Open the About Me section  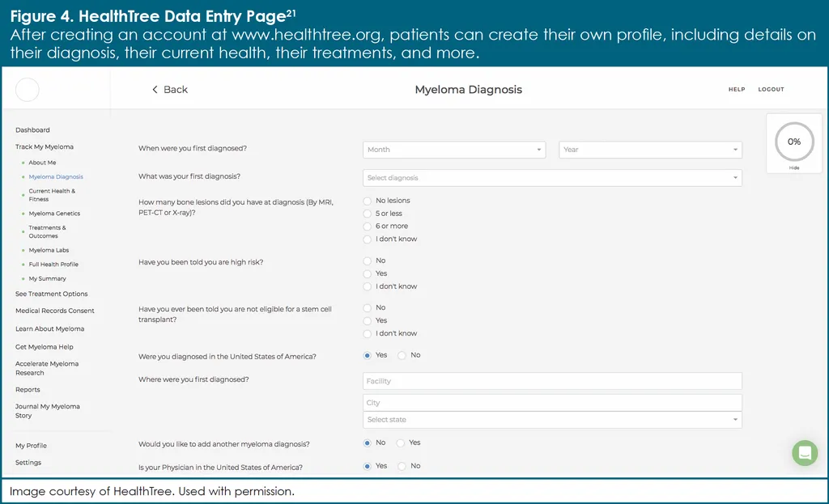click(x=42, y=163)
